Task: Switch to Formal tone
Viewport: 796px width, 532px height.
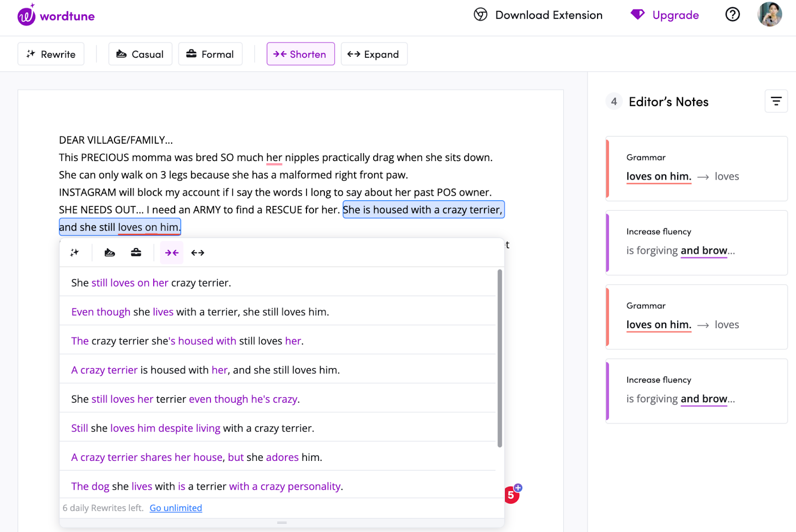Action: coord(210,54)
